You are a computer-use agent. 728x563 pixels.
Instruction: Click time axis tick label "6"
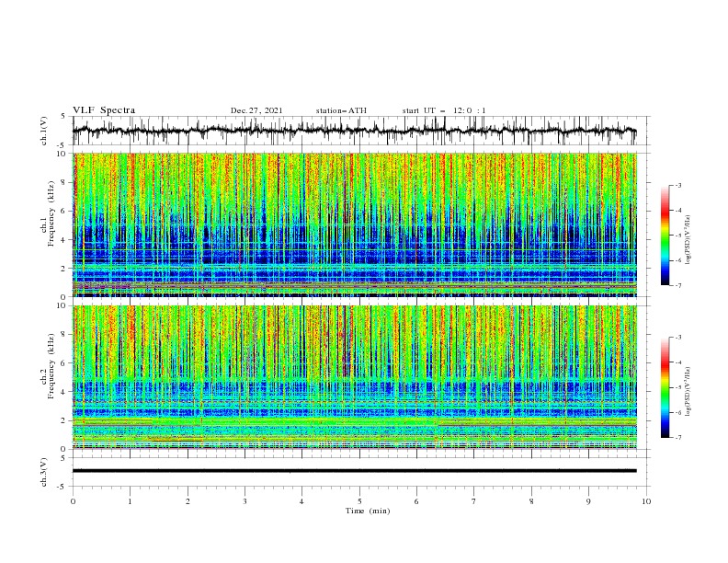coord(417,501)
